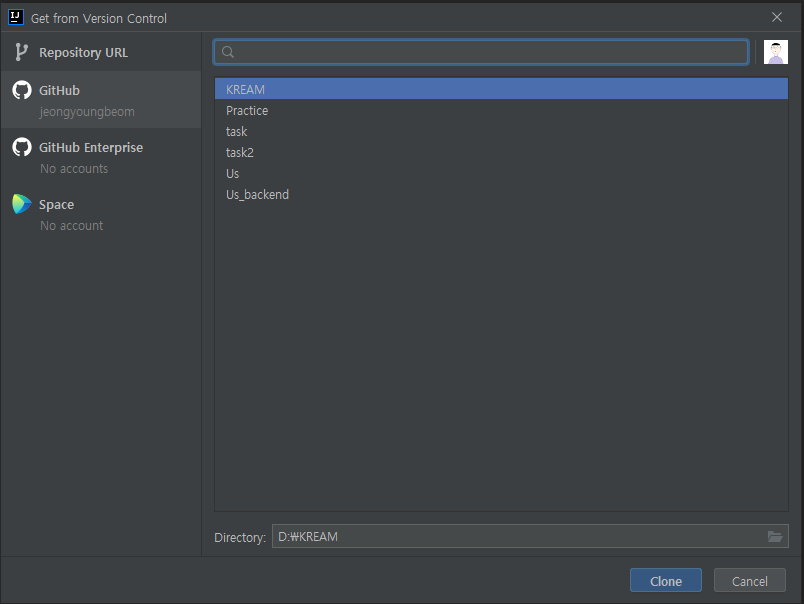804x604 pixels.
Task: Click the Directory path field
Action: pyautogui.click(x=450, y=537)
